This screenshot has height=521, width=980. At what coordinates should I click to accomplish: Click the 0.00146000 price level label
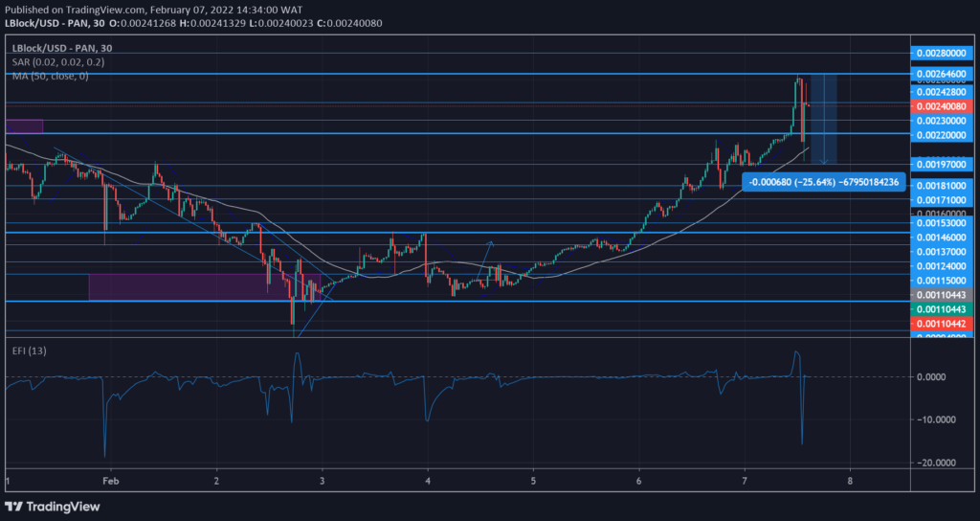point(941,238)
